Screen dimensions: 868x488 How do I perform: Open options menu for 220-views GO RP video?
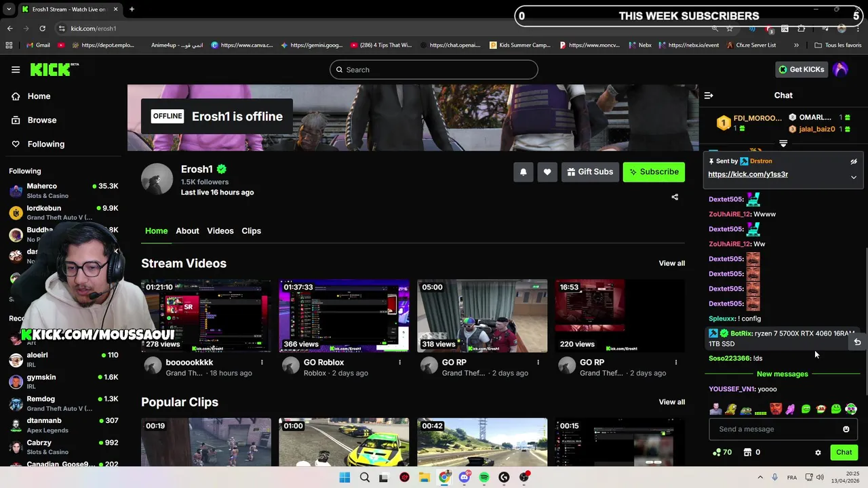[x=675, y=363]
